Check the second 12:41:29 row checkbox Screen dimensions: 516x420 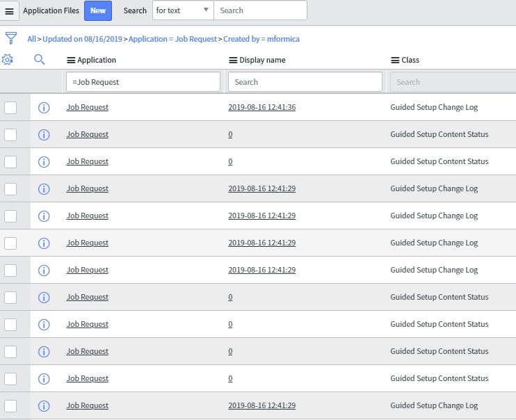click(x=10, y=216)
